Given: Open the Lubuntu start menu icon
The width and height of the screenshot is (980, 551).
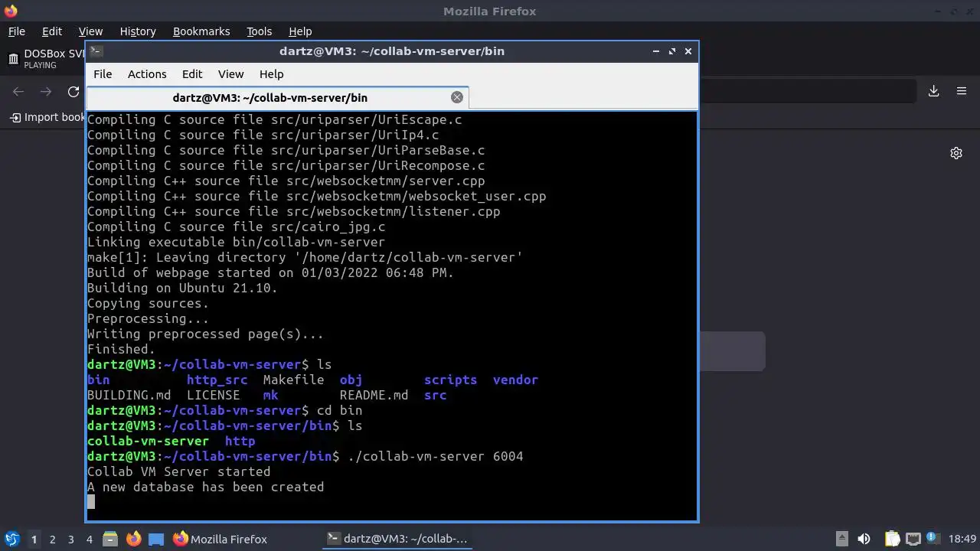Looking at the screenshot, I should click(x=11, y=539).
